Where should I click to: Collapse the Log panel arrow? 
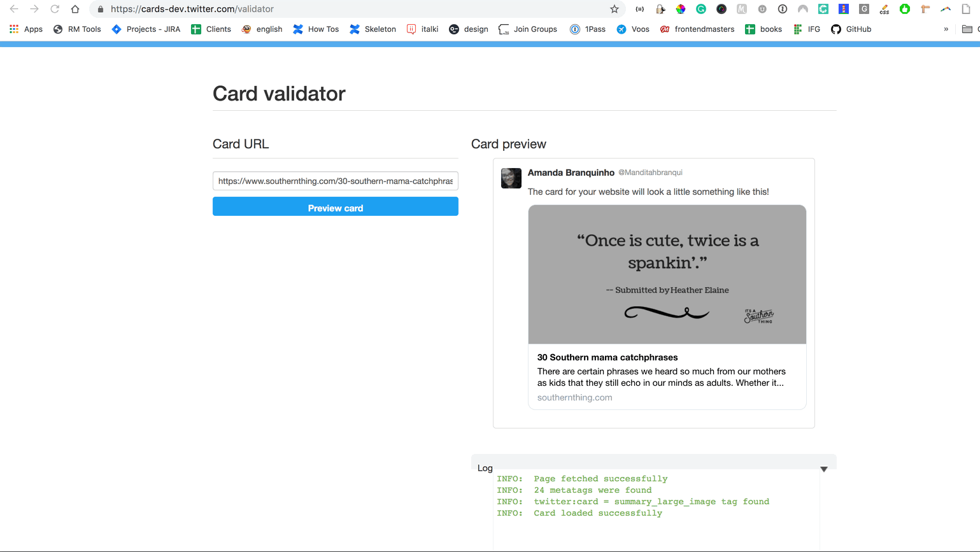pos(823,469)
